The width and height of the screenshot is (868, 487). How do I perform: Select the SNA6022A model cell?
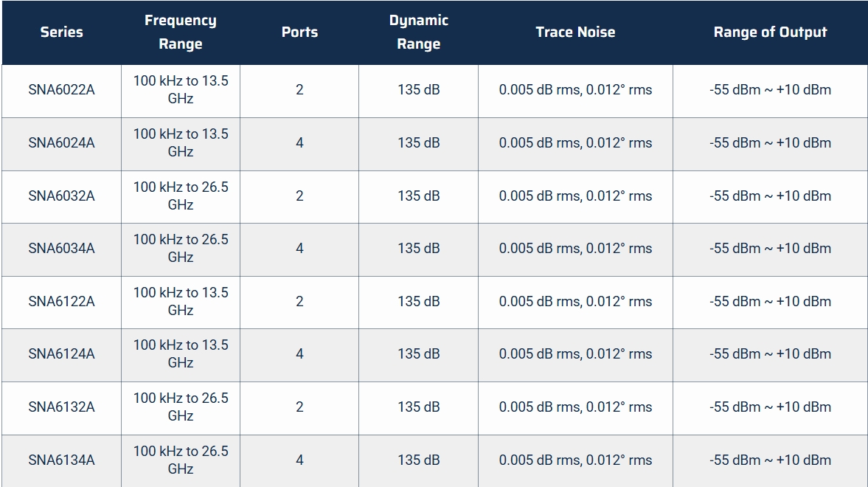coord(61,90)
